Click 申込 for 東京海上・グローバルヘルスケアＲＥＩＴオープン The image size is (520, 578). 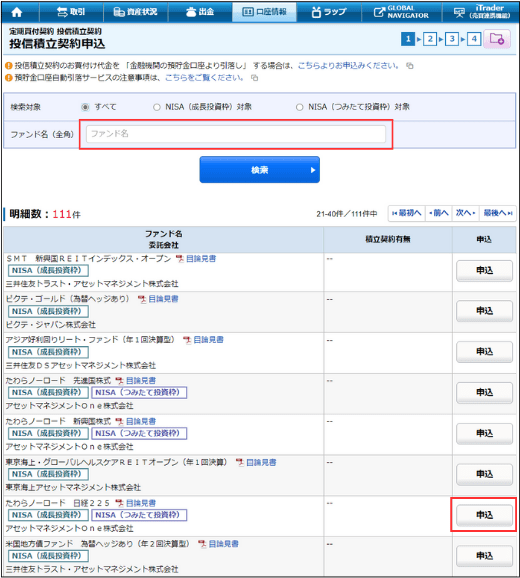[x=484, y=474]
